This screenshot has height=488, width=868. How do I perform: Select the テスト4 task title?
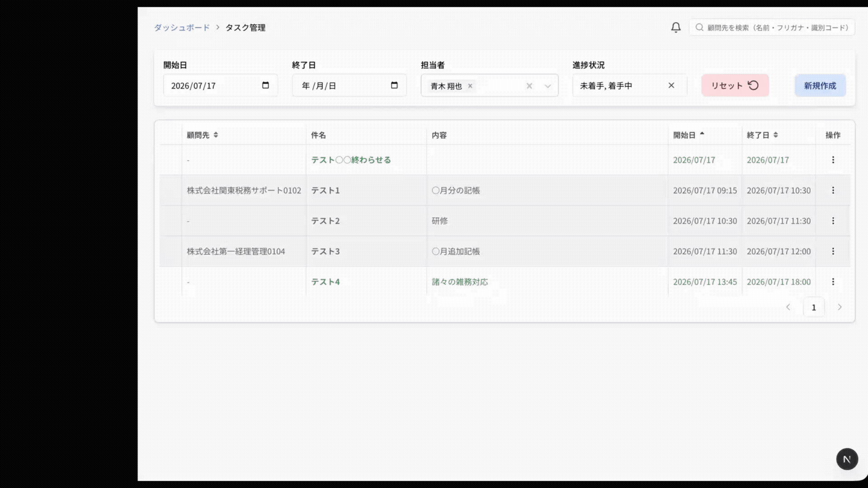325,282
